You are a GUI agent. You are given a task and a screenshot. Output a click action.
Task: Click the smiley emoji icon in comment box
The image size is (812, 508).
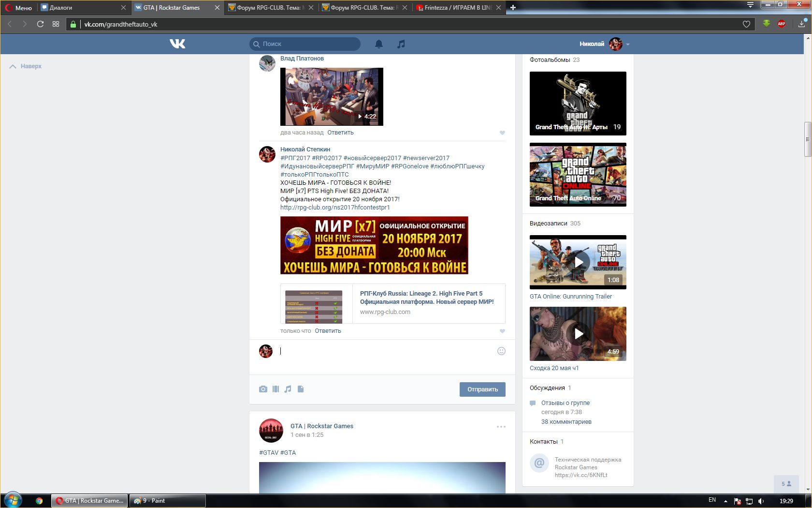pyautogui.click(x=501, y=351)
